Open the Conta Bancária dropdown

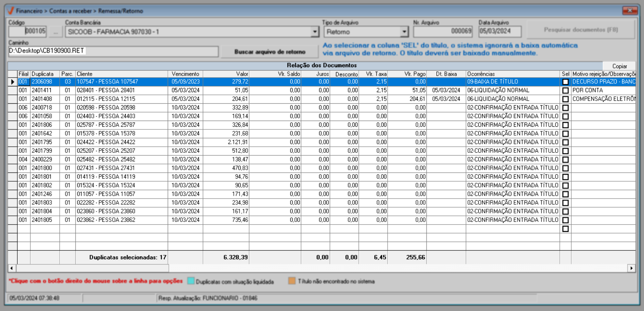(315, 32)
